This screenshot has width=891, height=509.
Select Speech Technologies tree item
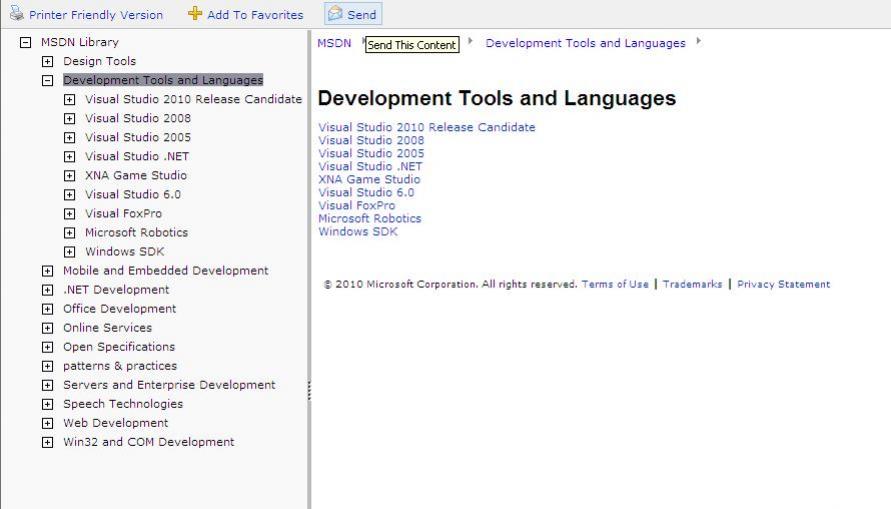[x=123, y=404]
